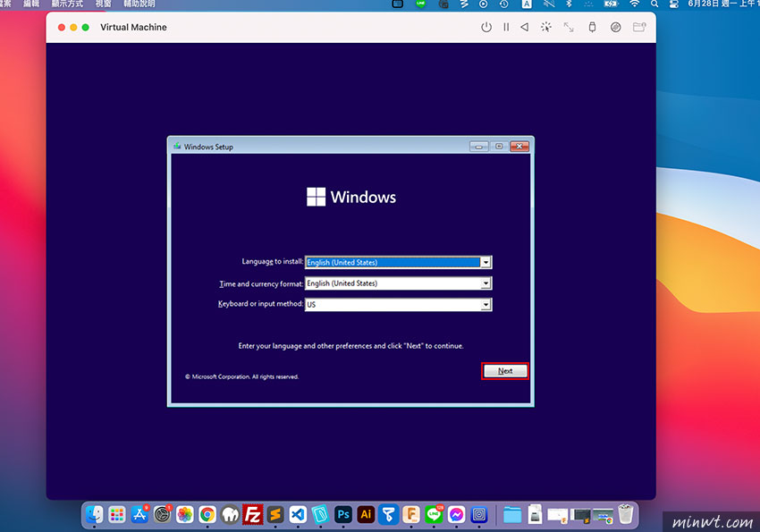Image resolution: width=760 pixels, height=532 pixels.
Task: Open the Keyboard or input method dropdown
Action: [399, 304]
